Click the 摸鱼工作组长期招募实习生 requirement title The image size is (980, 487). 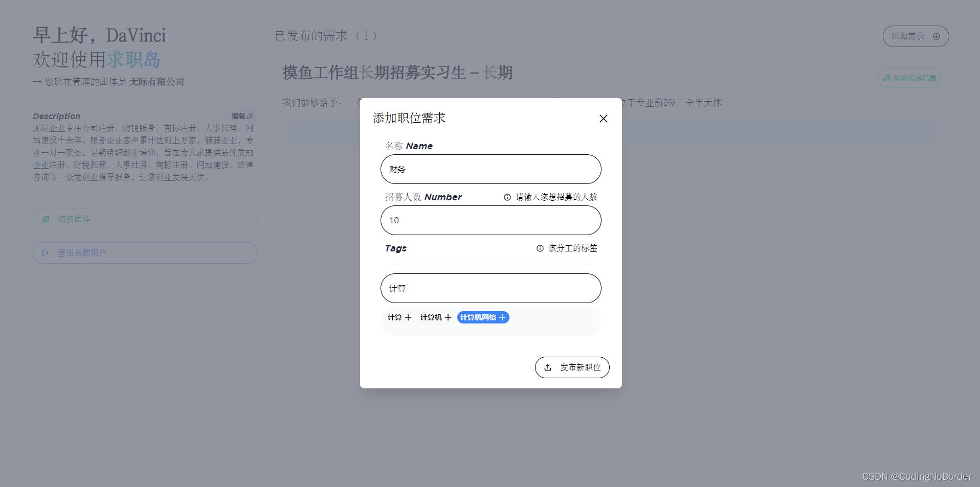pyautogui.click(x=397, y=73)
